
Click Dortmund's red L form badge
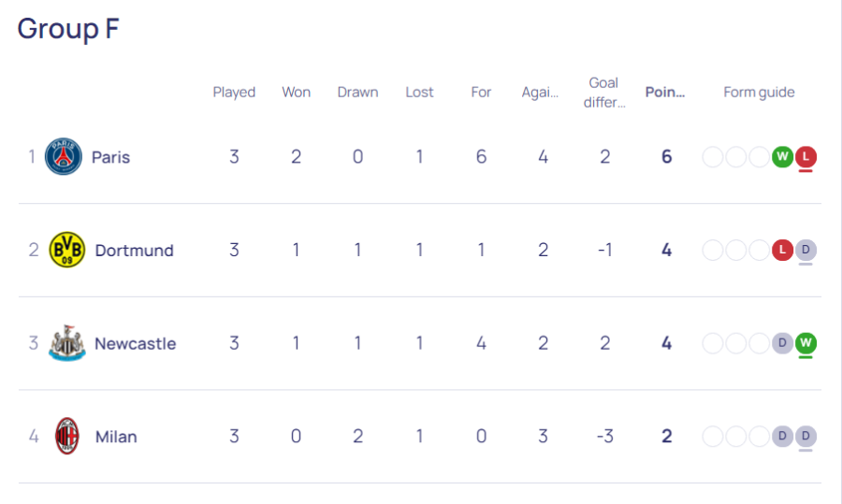pyautogui.click(x=782, y=250)
